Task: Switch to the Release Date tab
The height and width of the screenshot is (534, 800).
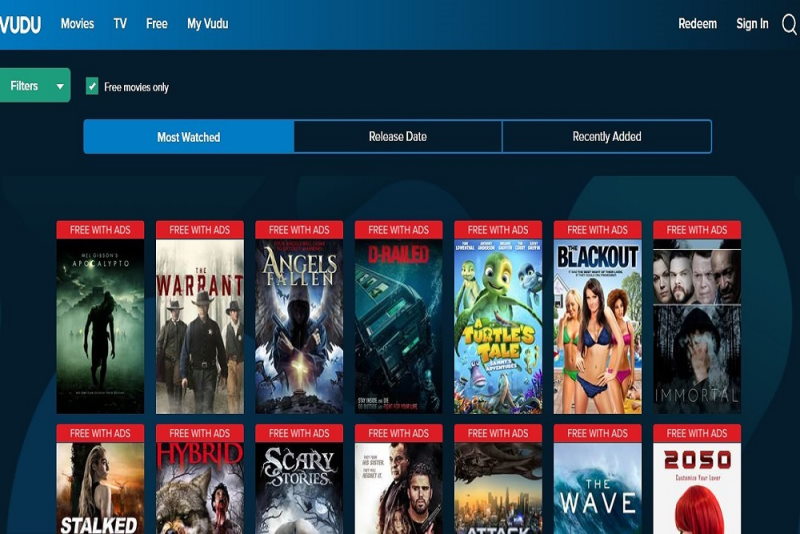Action: (x=397, y=137)
